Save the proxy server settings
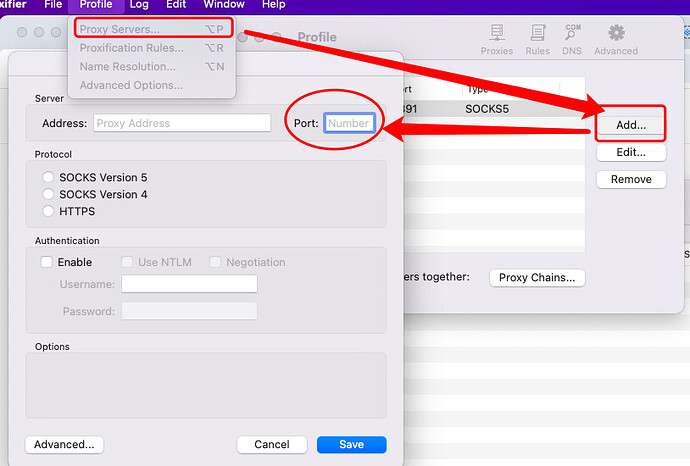Viewport: 690px width, 466px height. (x=352, y=444)
